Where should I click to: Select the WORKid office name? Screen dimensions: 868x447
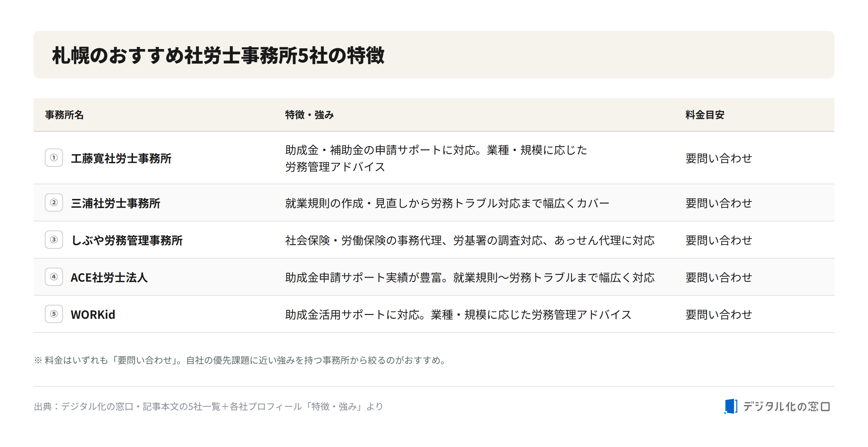click(93, 315)
